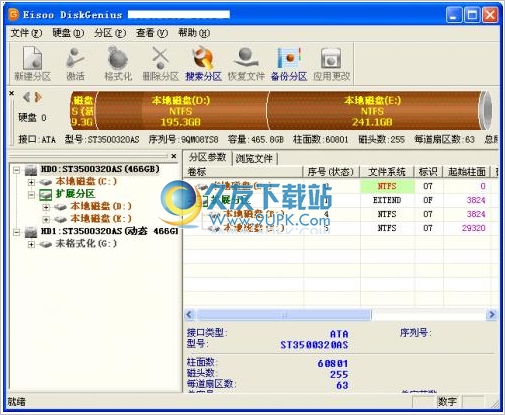This screenshot has width=505, height=415.
Task: Click the cylinder count value 60801 in details
Action: (333, 363)
